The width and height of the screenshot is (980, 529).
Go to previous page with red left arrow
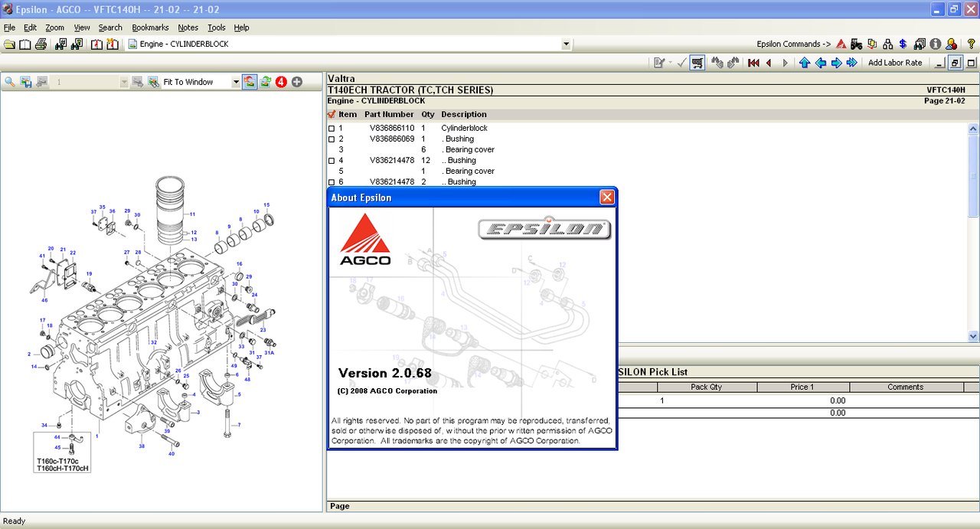[x=769, y=63]
